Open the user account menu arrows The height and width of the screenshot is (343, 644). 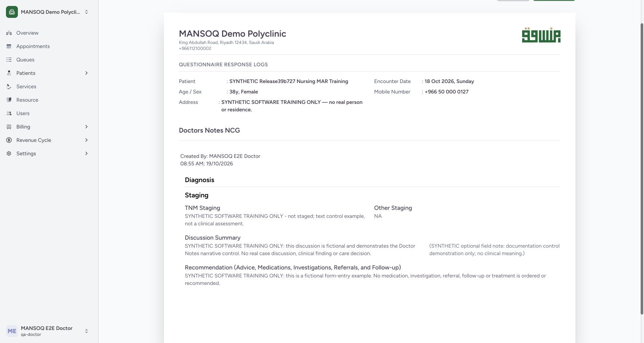[86, 331]
